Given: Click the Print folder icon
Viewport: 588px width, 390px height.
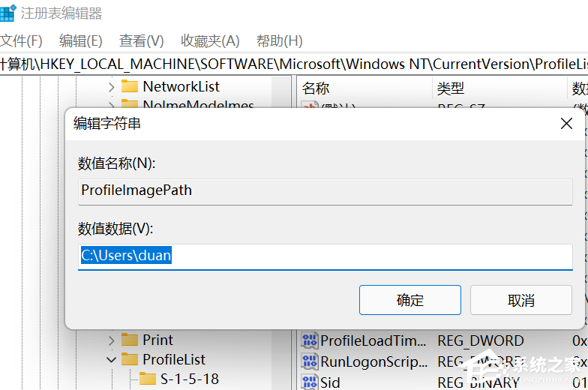Looking at the screenshot, I should [x=130, y=340].
